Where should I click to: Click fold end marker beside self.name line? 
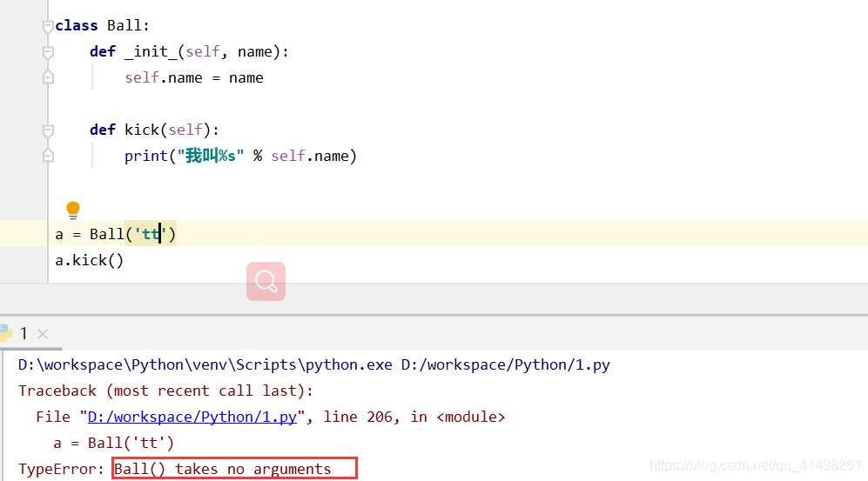(48, 77)
